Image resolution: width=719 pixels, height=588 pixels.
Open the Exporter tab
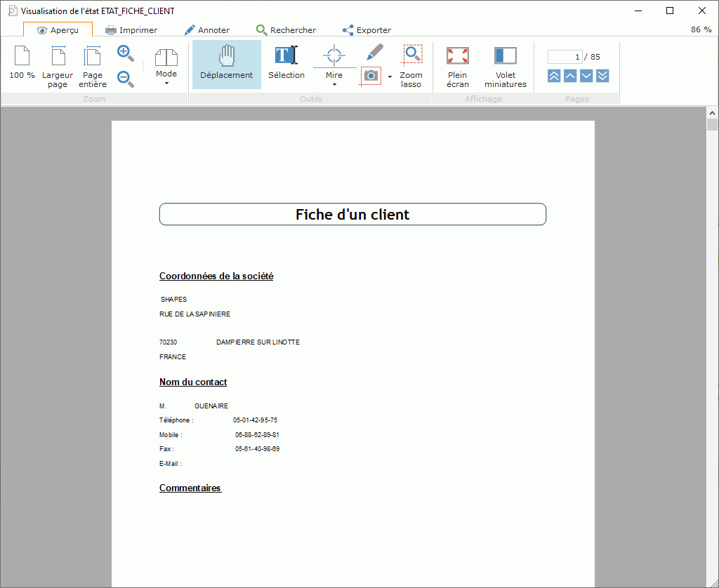(367, 29)
